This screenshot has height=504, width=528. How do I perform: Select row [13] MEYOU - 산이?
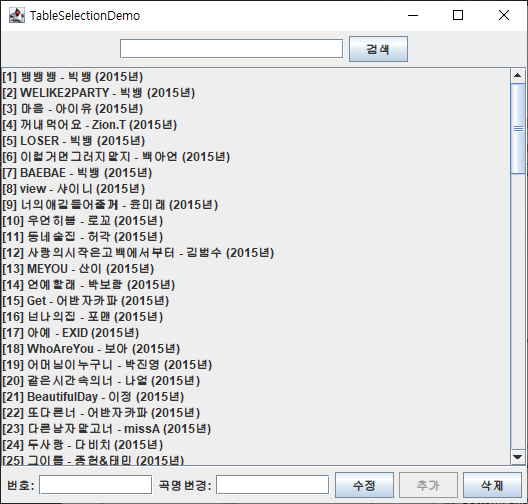(x=256, y=269)
